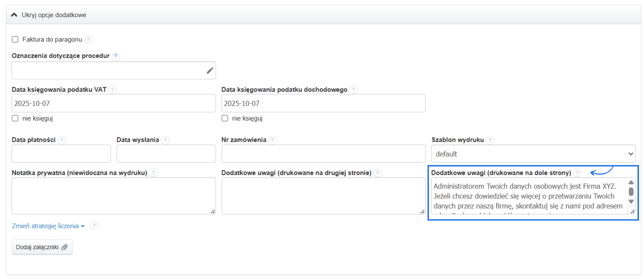The image size is (644, 280).
Task: Click the pencil icon in Oznaczenia procedur field
Action: pyautogui.click(x=210, y=71)
